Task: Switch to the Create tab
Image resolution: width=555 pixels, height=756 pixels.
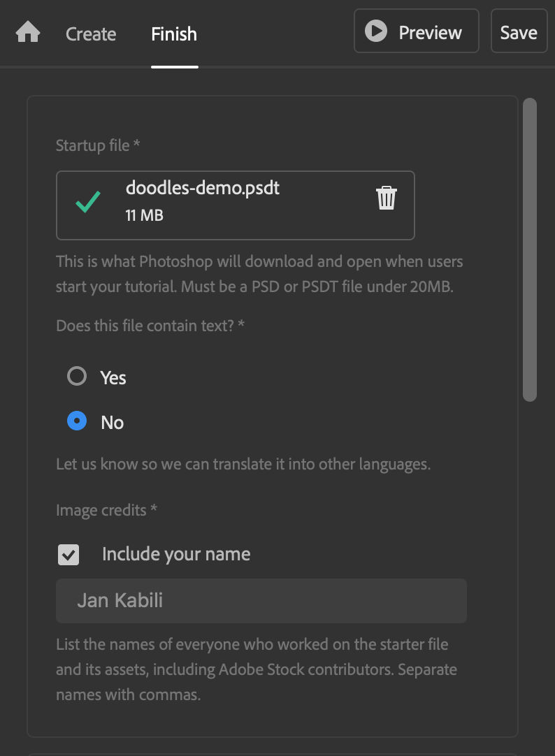Action: point(91,34)
